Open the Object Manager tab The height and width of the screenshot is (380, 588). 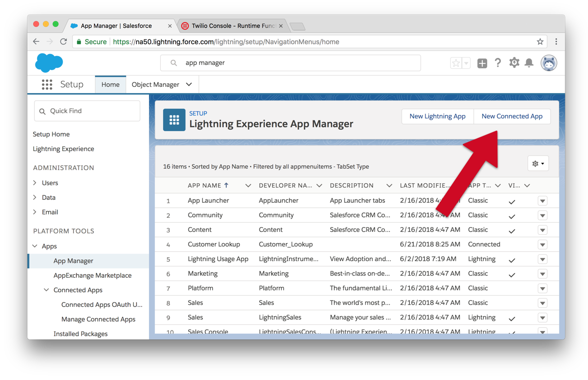(155, 85)
